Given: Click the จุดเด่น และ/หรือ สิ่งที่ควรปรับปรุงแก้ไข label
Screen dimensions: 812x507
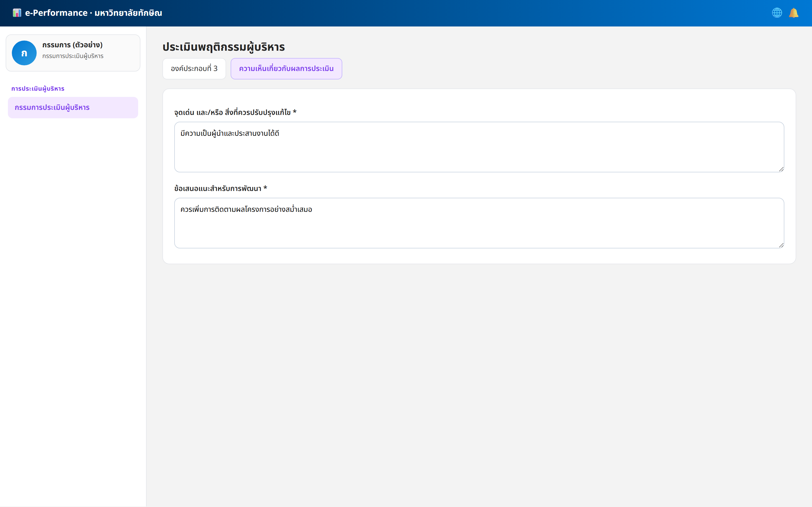Looking at the screenshot, I should [x=235, y=112].
